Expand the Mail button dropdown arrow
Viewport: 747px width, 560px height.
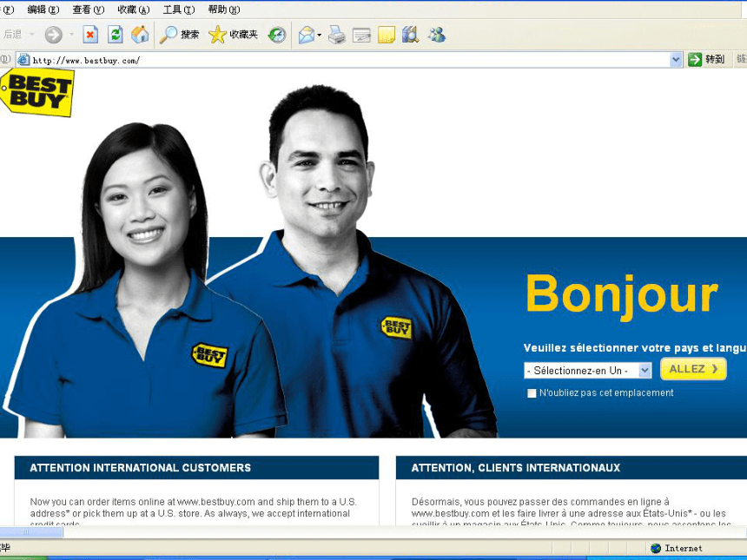pos(319,35)
